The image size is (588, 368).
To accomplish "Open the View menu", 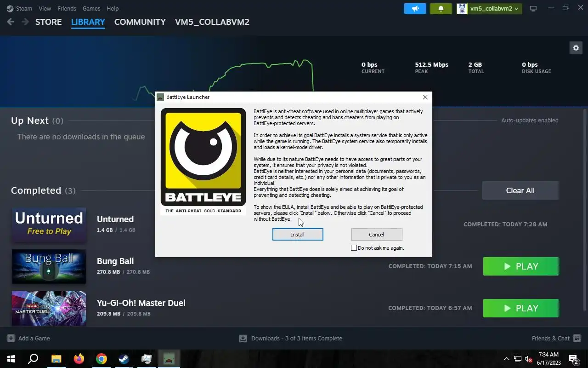I will click(x=45, y=8).
